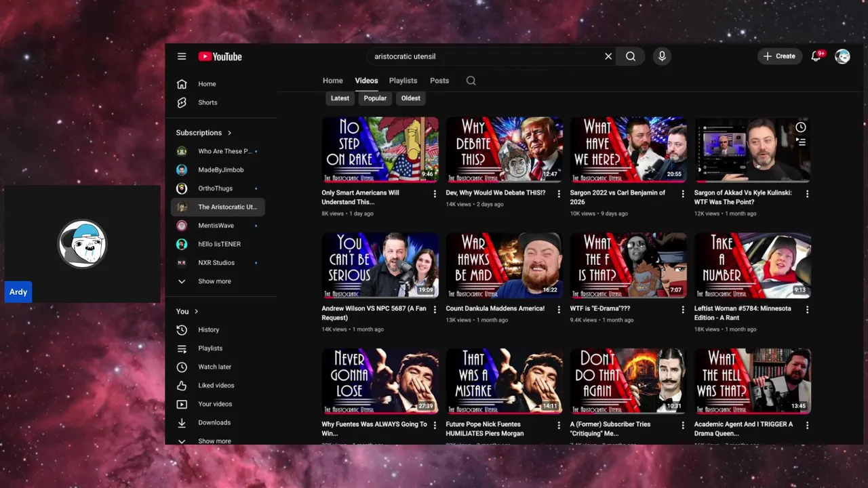Expand the Subscriptions section chevron
The height and width of the screenshot is (488, 868).
(229, 133)
